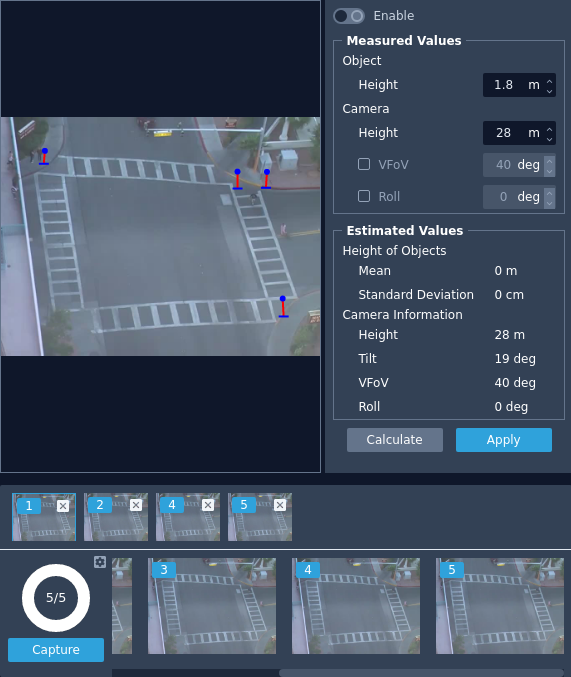Remove selected image 5 with X
Viewport: 571px width, 677px height.
(x=280, y=505)
